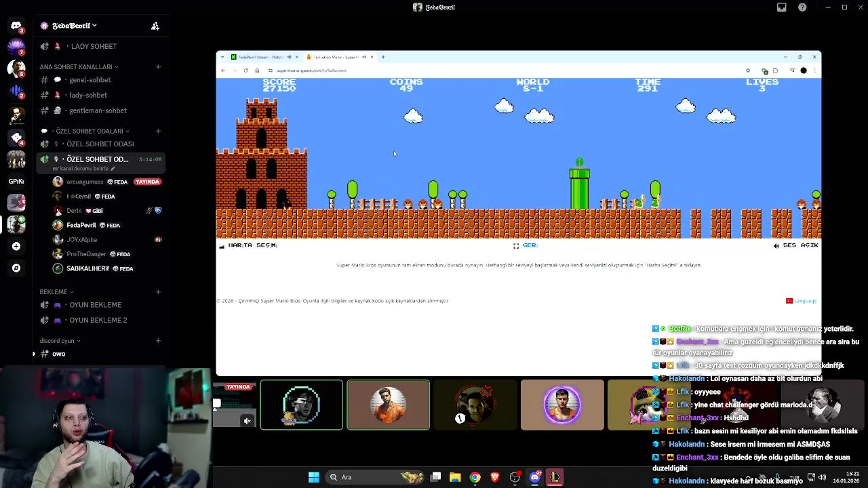Open Chrome tab search dropdown arrow
The width and height of the screenshot is (868, 488).
point(222,57)
